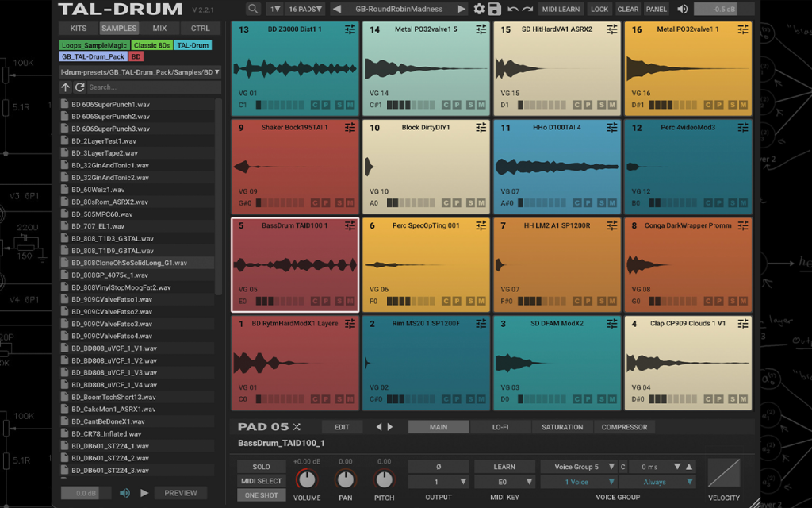Play the selected sample preview

[144, 493]
